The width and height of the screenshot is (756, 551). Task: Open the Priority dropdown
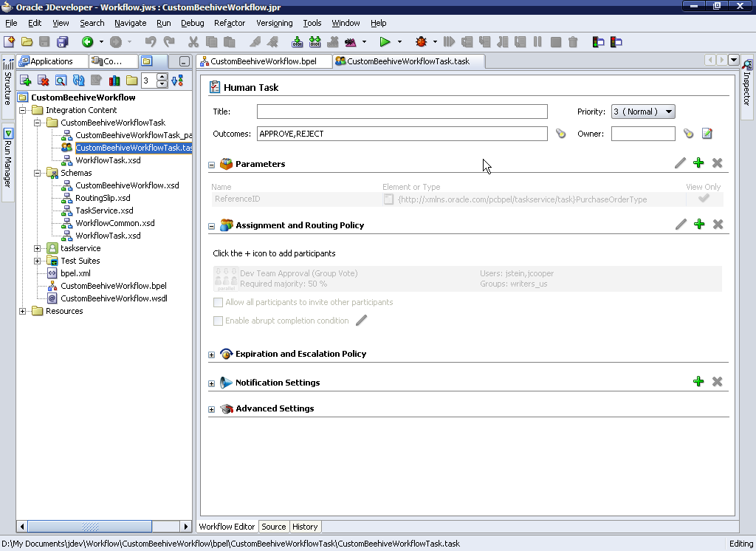(642, 112)
